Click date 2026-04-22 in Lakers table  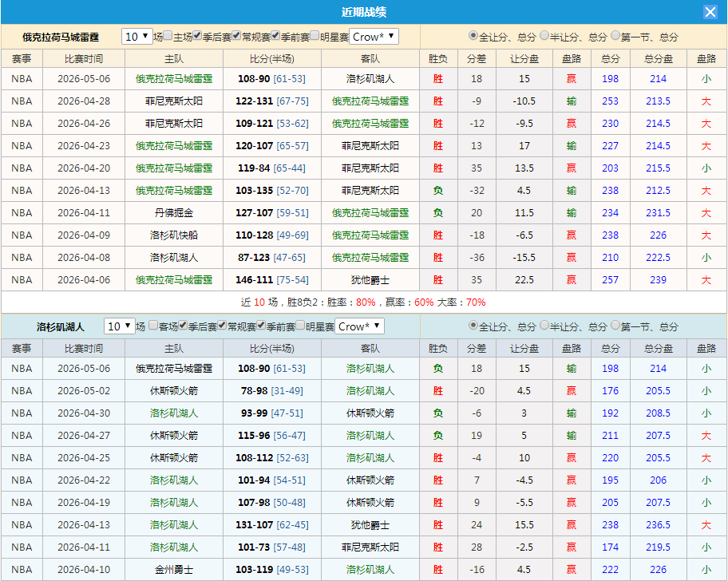84,480
